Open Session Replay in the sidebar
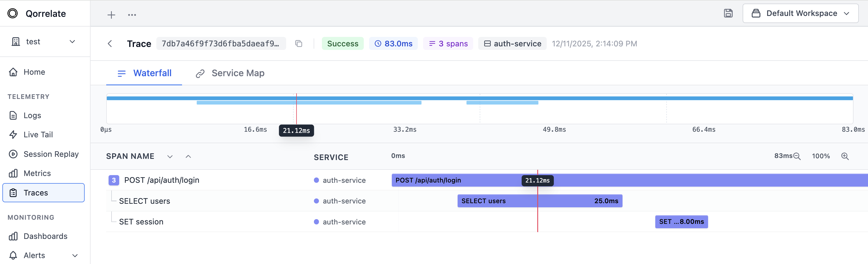 click(x=44, y=154)
